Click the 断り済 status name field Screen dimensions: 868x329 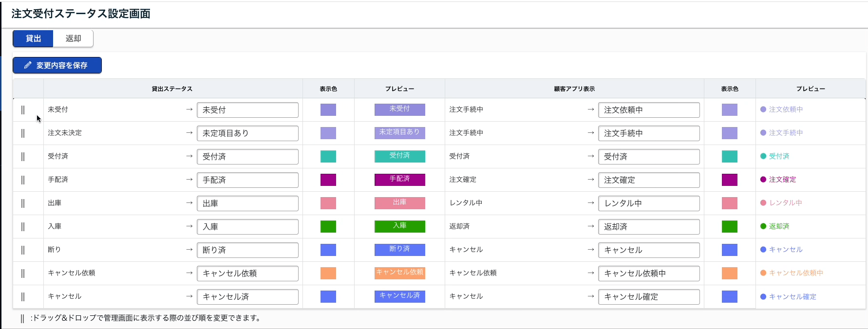coord(247,250)
